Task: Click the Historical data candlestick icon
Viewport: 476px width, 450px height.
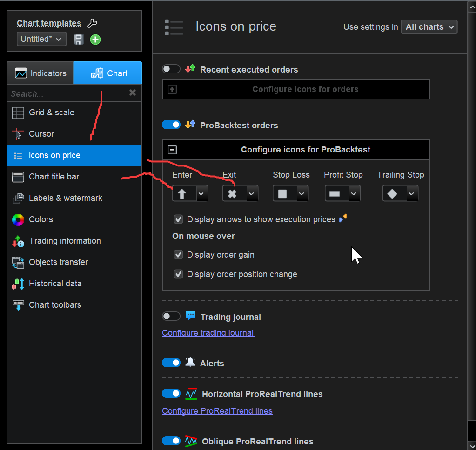Action: [x=18, y=284]
